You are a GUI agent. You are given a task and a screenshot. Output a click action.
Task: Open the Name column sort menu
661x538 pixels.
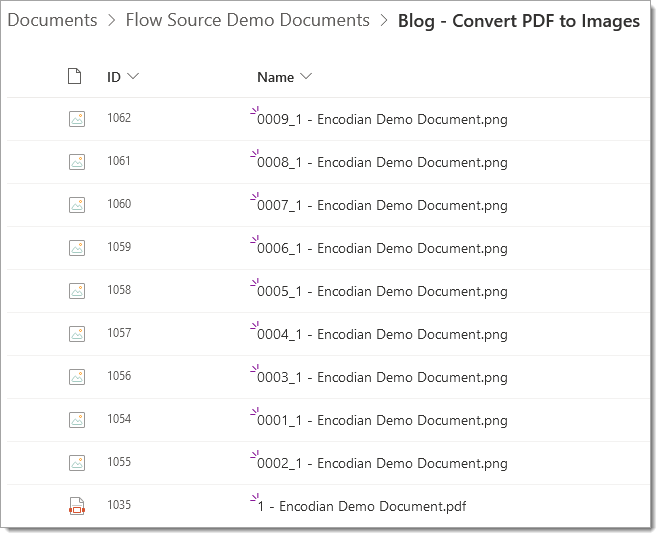point(306,76)
